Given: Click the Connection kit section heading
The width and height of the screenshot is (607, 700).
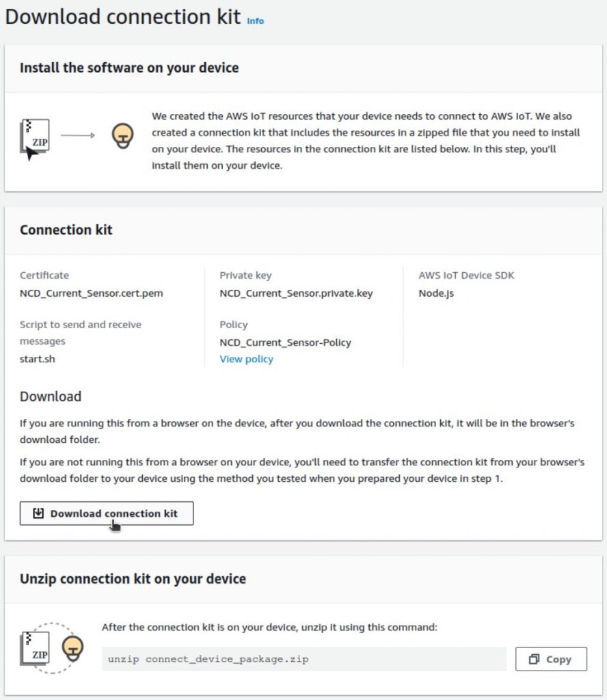Looking at the screenshot, I should (66, 230).
